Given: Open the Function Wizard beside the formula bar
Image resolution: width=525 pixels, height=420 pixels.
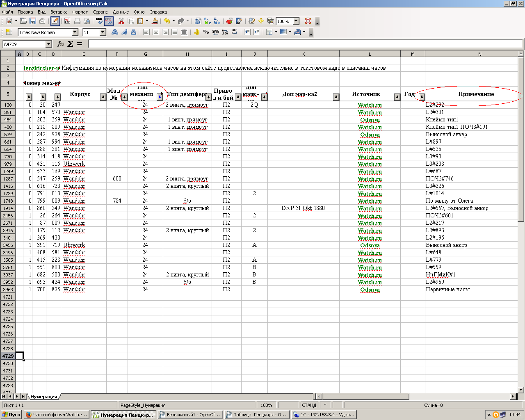Looking at the screenshot, I should coord(61,44).
